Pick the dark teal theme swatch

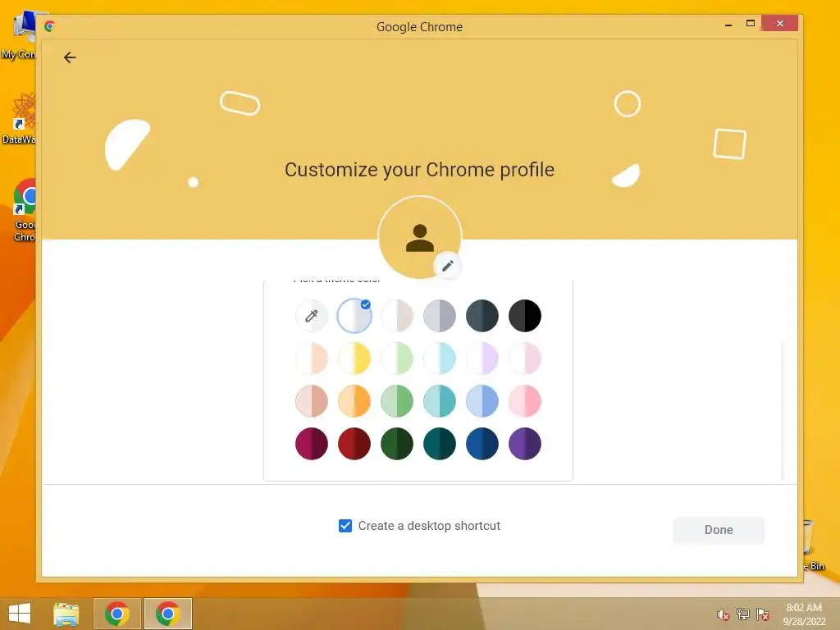click(x=440, y=444)
